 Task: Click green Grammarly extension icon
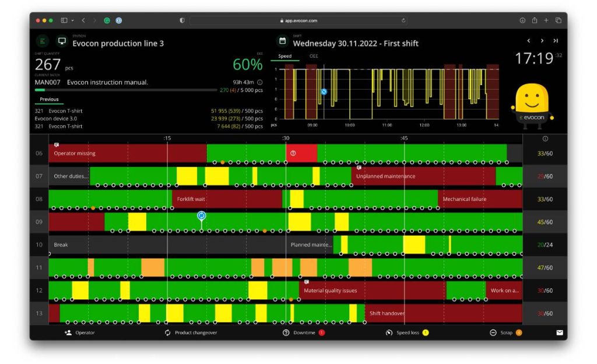pyautogui.click(x=107, y=20)
